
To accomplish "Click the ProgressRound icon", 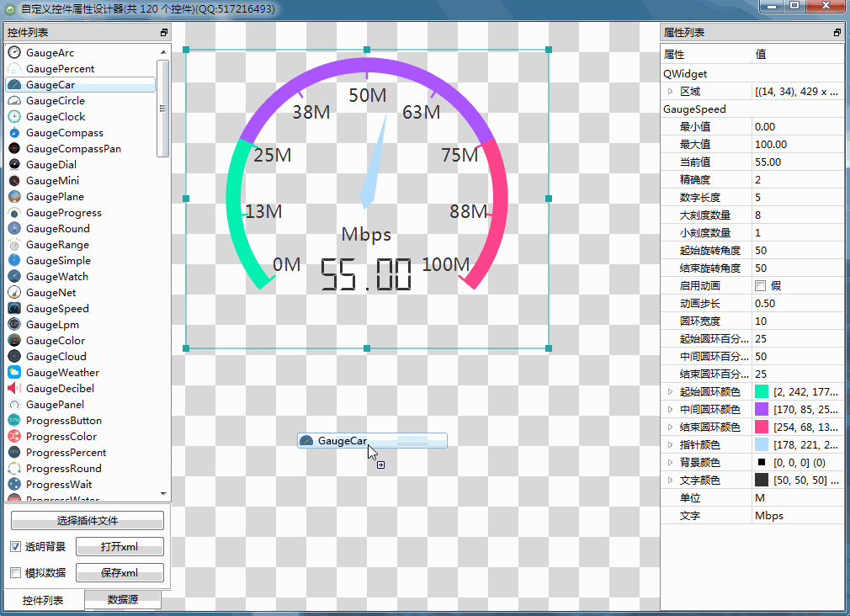I will tap(14, 469).
